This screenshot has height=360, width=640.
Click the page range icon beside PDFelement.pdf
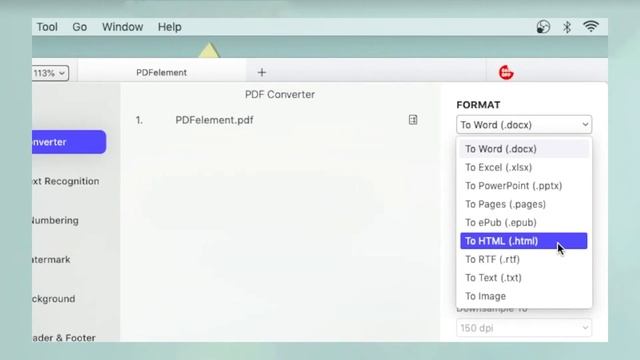coord(413,120)
